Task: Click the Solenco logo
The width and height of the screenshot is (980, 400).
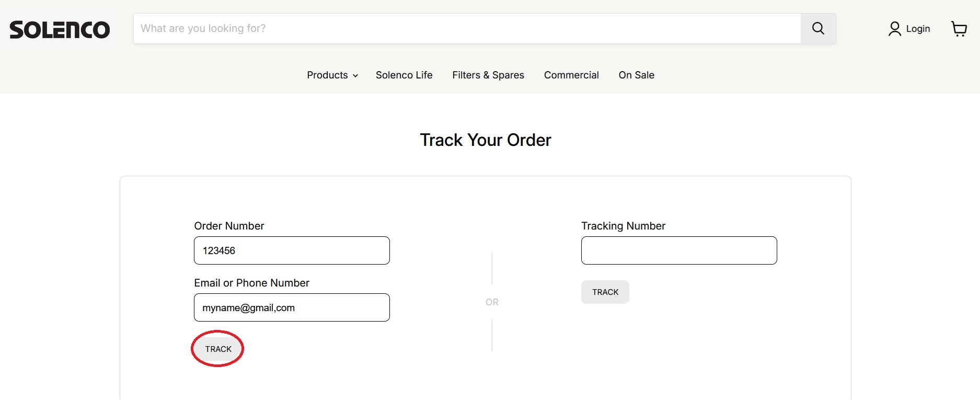Action: (60, 30)
